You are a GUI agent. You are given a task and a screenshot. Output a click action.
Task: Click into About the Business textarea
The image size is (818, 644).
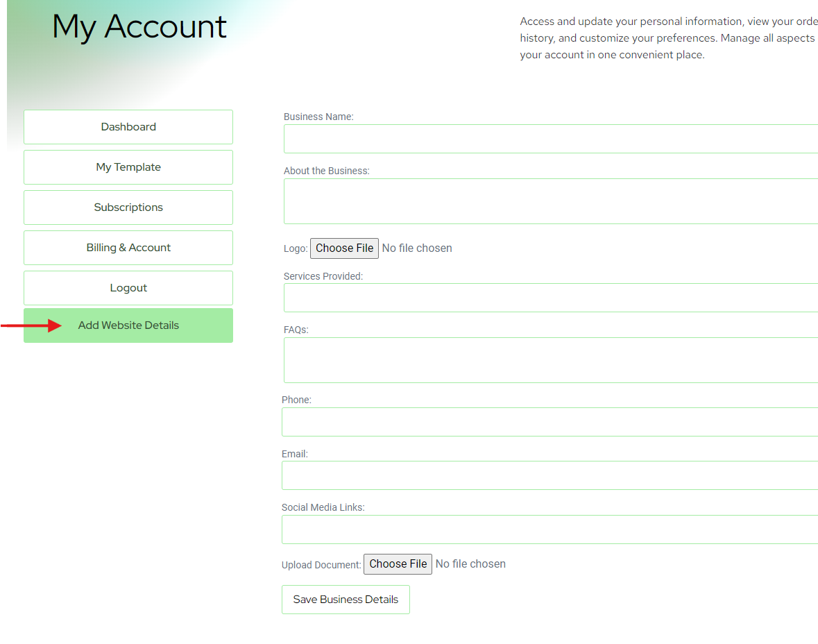coord(551,201)
